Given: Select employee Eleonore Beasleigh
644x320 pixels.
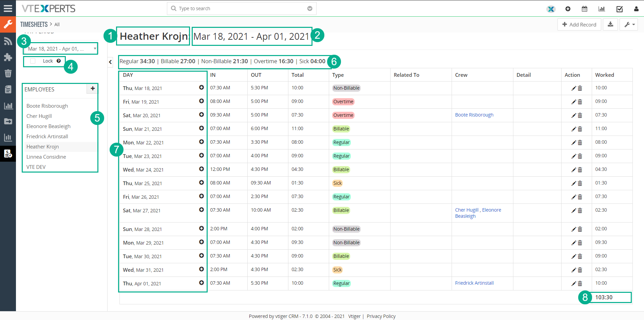Looking at the screenshot, I should (49, 126).
